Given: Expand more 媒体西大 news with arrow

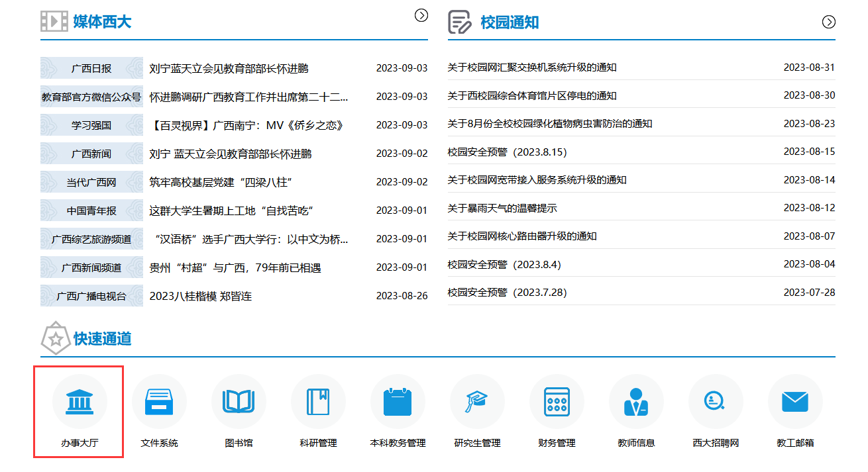Looking at the screenshot, I should coord(421,15).
